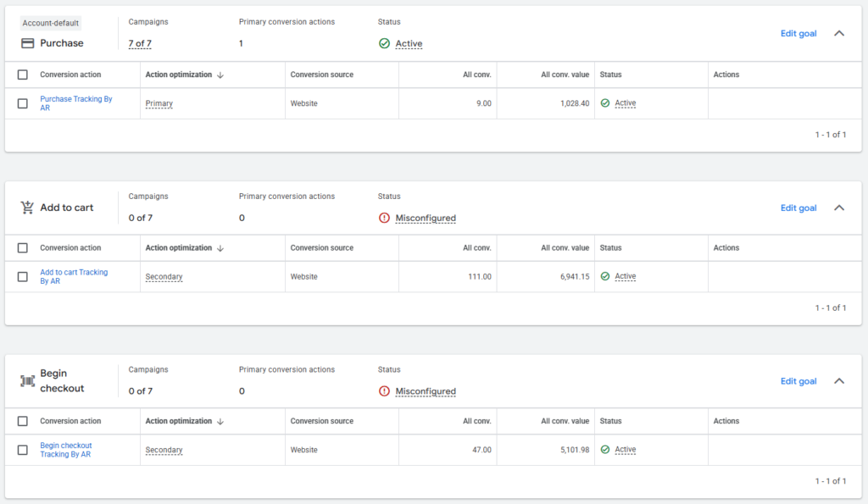This screenshot has height=504, width=868.
Task: Collapse the Purchase goal section
Action: click(839, 33)
